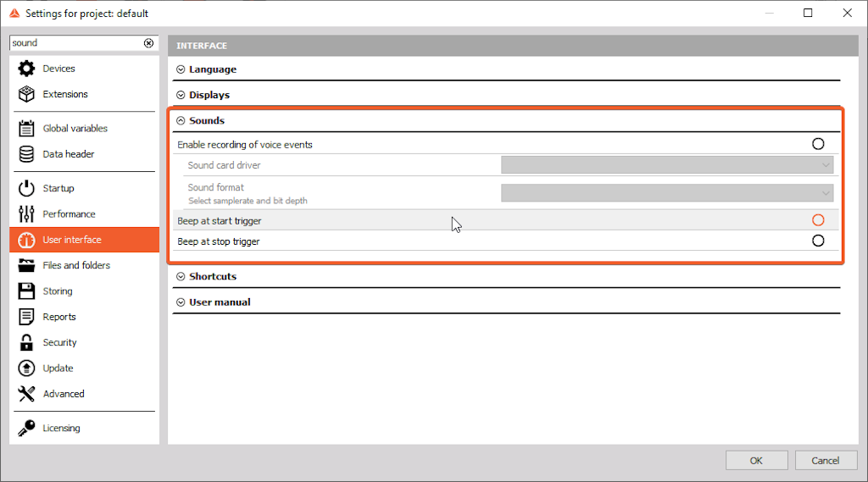Click the Security padlock icon

[x=26, y=342]
